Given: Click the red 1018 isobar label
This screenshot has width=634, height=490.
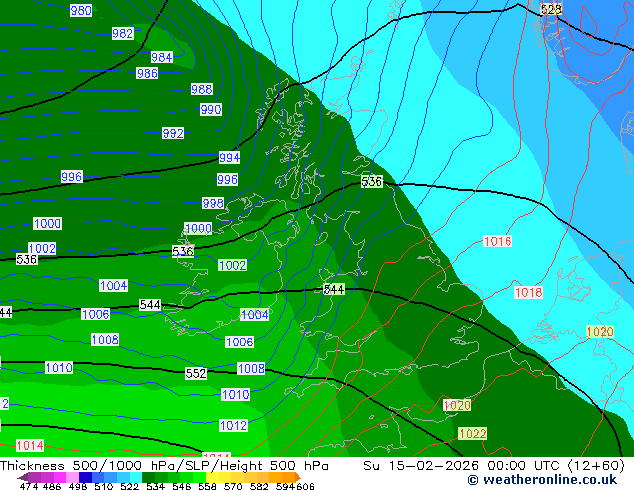Looking at the screenshot, I should coord(528,292).
